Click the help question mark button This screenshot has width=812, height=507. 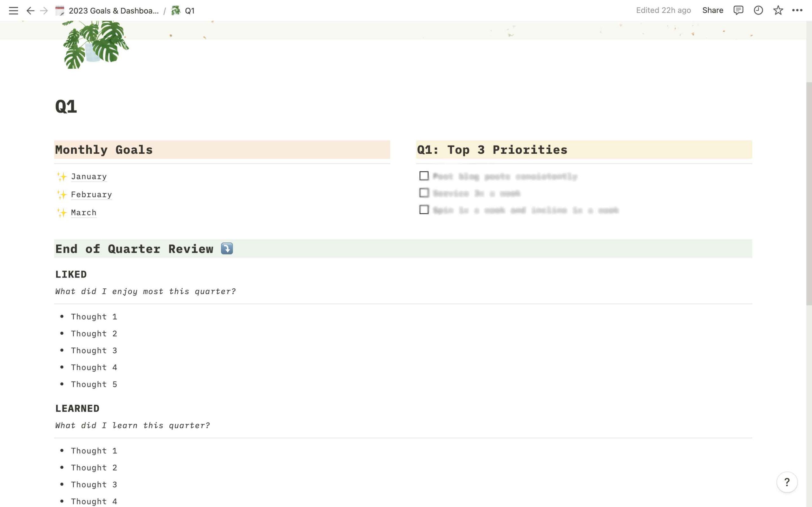point(788,482)
